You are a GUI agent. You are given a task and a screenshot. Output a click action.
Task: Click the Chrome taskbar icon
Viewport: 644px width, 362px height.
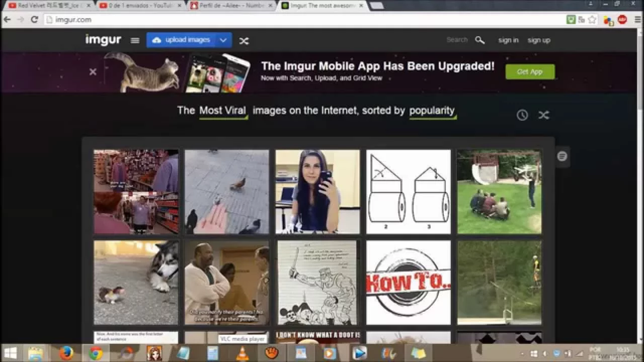96,353
